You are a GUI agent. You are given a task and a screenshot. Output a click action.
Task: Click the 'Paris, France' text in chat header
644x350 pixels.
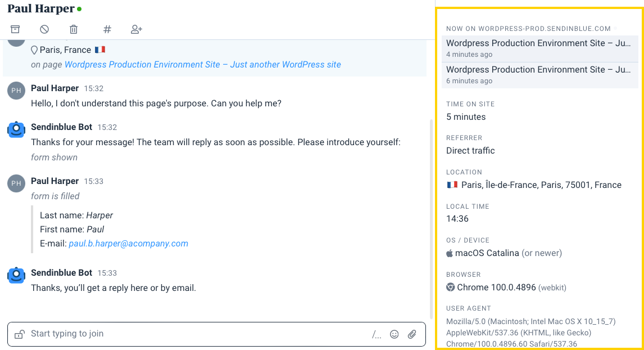tap(65, 50)
